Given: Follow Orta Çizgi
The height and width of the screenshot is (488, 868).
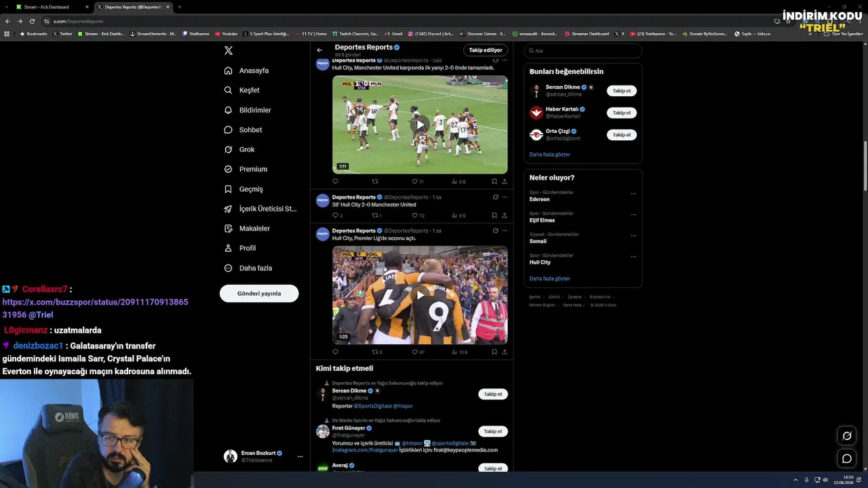Looking at the screenshot, I should point(622,135).
